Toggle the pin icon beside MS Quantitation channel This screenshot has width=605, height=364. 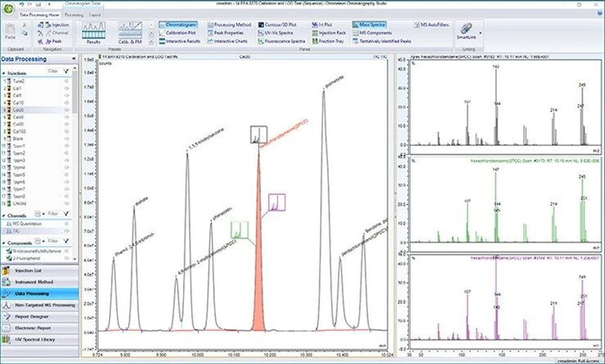[66, 223]
